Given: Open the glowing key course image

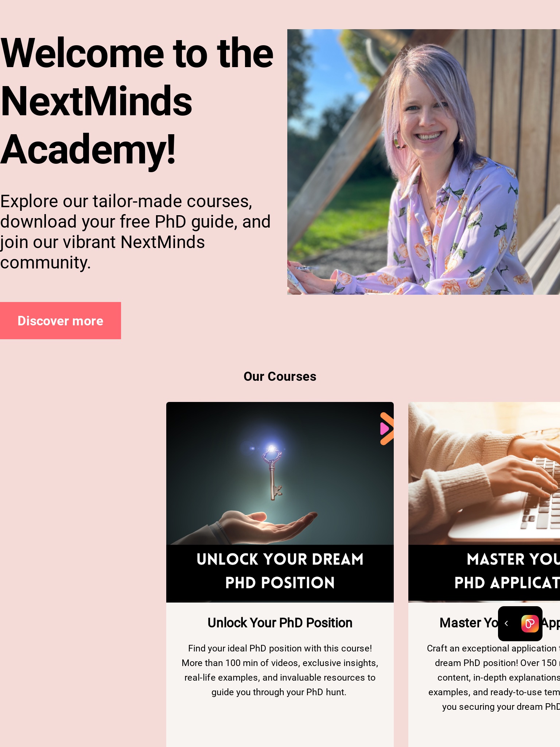Looking at the screenshot, I should point(280,473).
